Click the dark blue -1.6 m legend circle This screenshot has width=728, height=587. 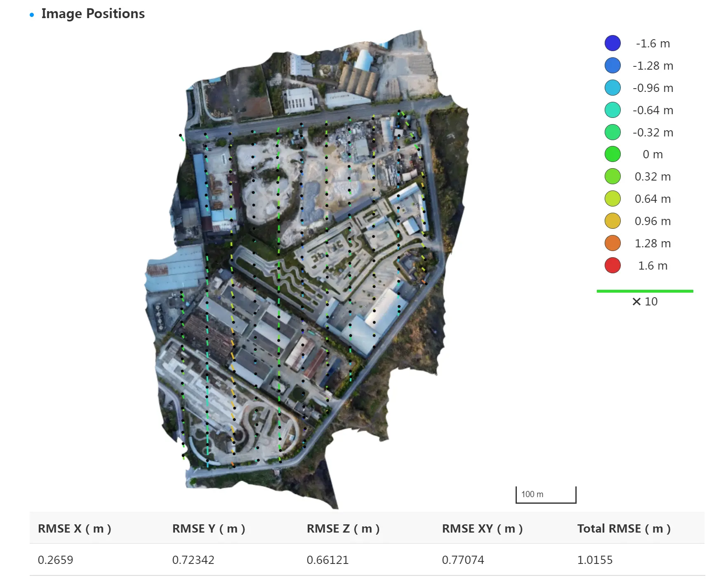click(x=613, y=43)
